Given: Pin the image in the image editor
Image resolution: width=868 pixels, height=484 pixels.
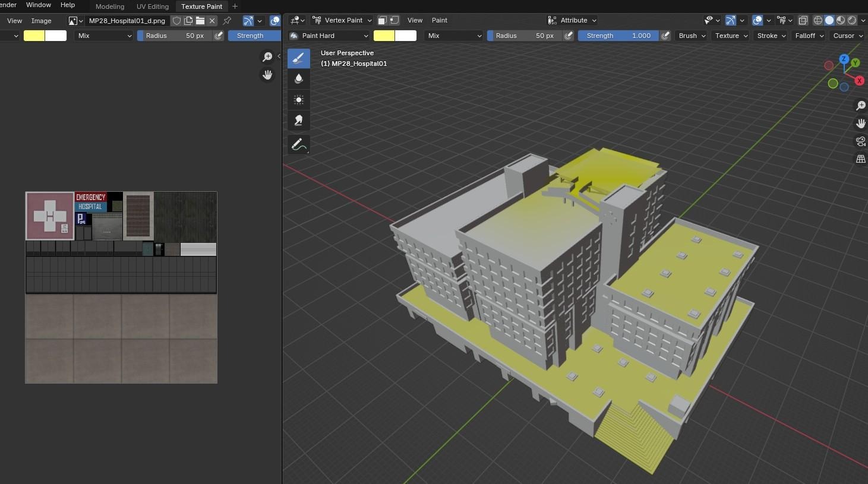Looking at the screenshot, I should pos(227,21).
